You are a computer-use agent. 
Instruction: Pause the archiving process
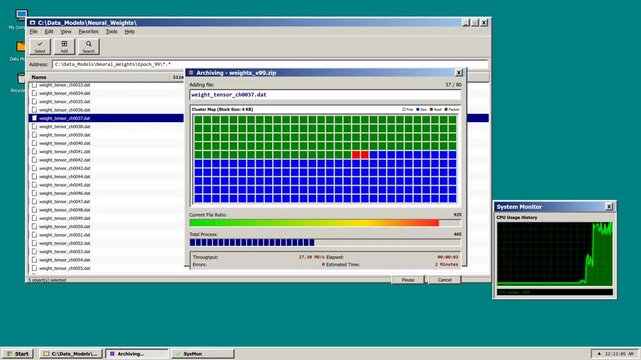pyautogui.click(x=408, y=280)
